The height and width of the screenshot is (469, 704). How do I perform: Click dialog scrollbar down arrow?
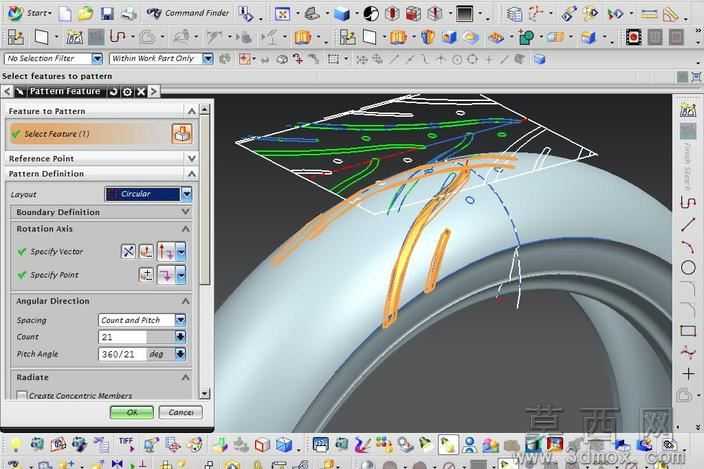coord(205,394)
